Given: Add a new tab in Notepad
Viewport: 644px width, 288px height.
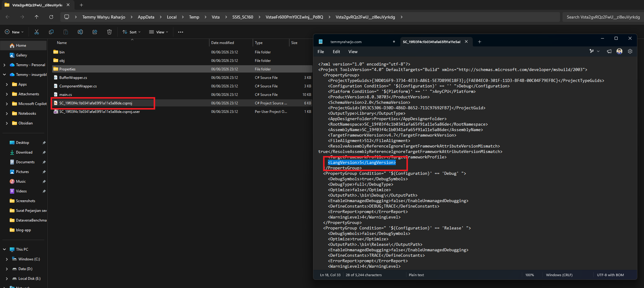Looking at the screenshot, I should (479, 42).
